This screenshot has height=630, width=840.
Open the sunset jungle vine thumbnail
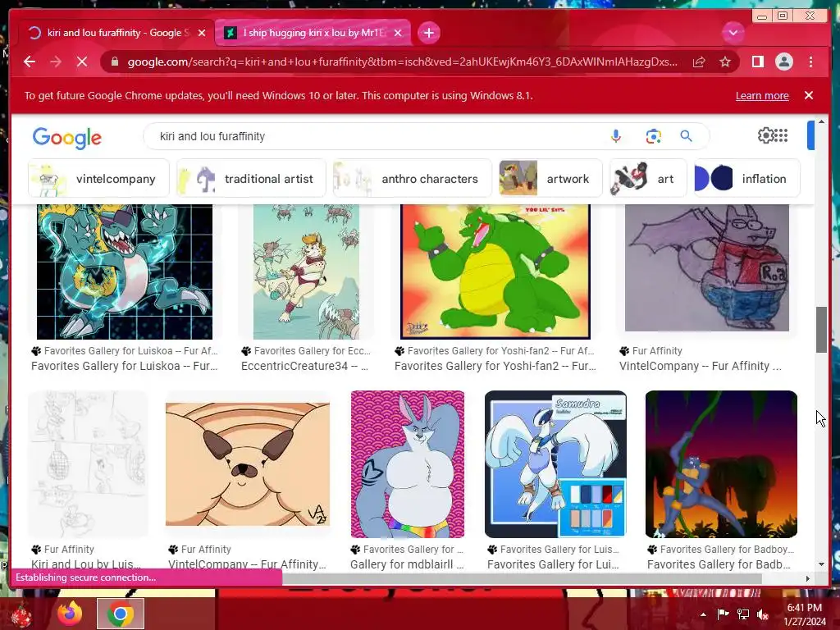721,464
